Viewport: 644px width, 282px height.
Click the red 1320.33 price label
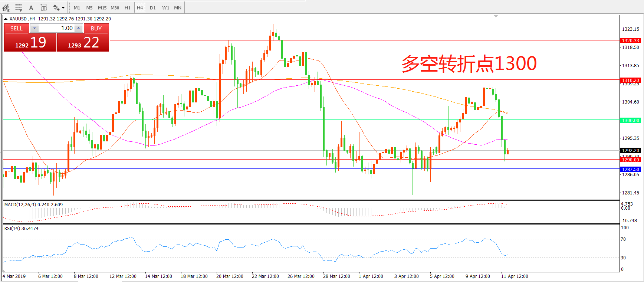pos(630,40)
